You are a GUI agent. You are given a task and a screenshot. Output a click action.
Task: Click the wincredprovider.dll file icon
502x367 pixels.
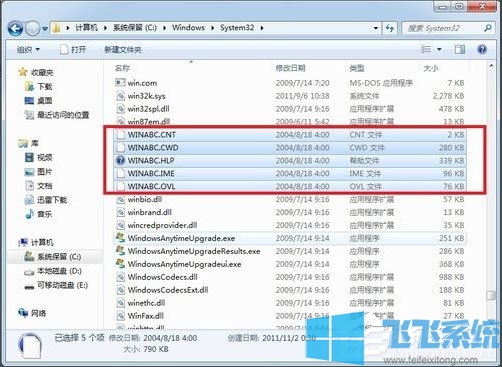(120, 225)
